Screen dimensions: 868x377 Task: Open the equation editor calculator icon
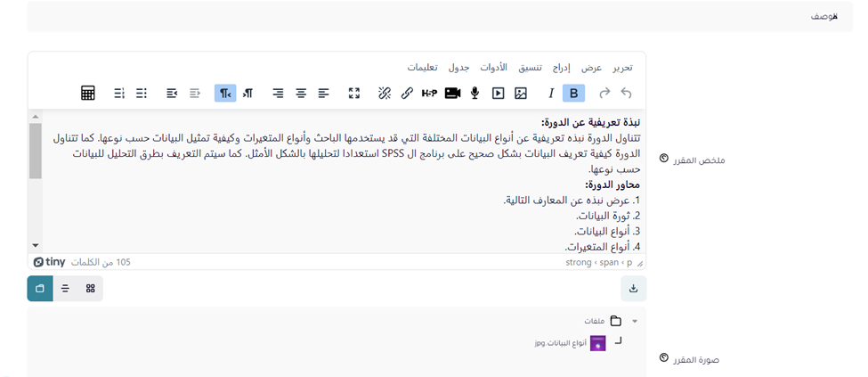click(x=88, y=94)
